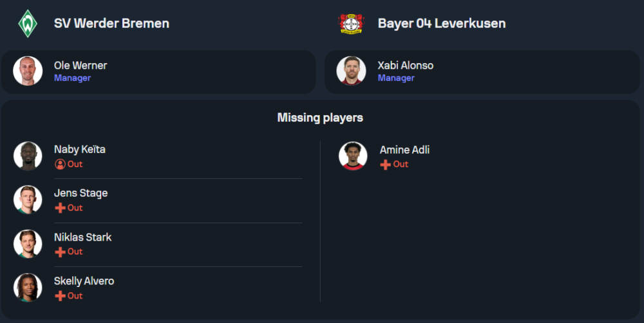Open Xabi Alonso's manager photo
The width and height of the screenshot is (644, 323).
point(351,71)
